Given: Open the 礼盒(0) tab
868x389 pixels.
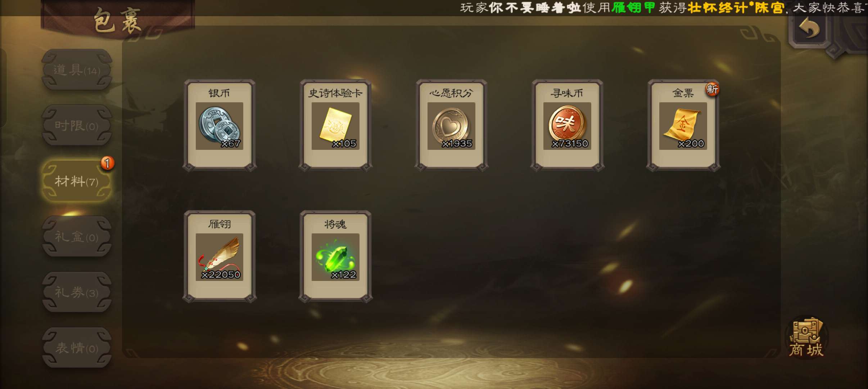Looking at the screenshot, I should click(x=77, y=237).
